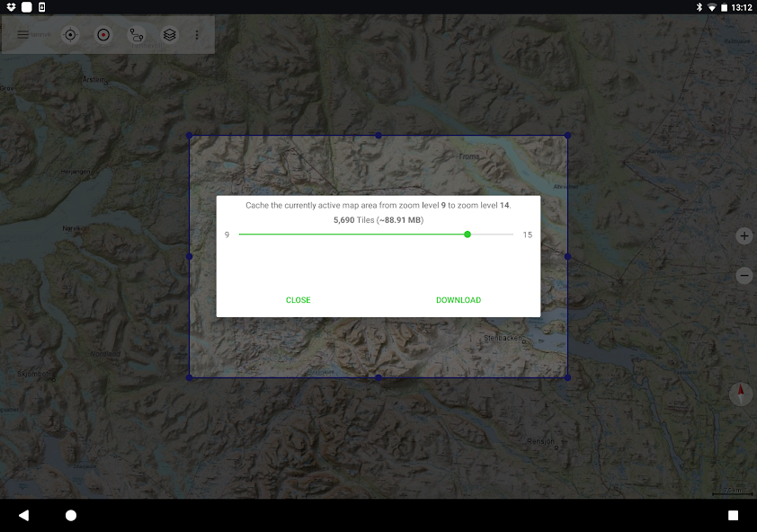757x532 pixels.
Task: Click the top-left selection corner handle
Action: 190,136
